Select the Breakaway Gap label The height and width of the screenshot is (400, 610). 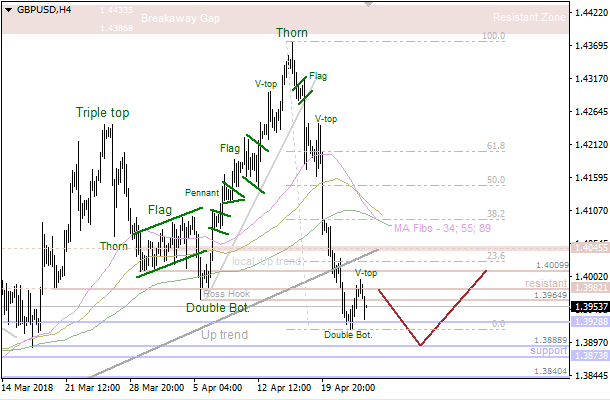click(180, 19)
